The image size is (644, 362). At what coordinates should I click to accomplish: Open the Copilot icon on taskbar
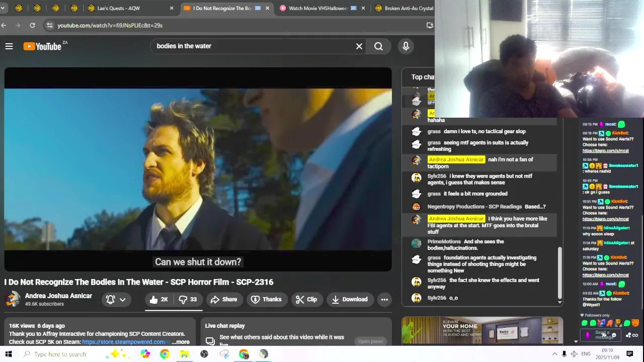pyautogui.click(x=145, y=354)
